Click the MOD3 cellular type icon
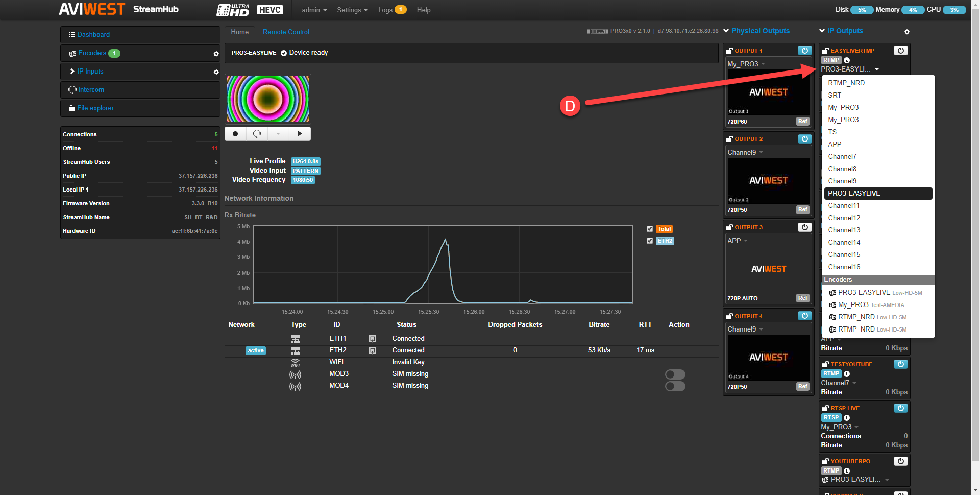Viewport: 980px width, 495px height. click(295, 375)
